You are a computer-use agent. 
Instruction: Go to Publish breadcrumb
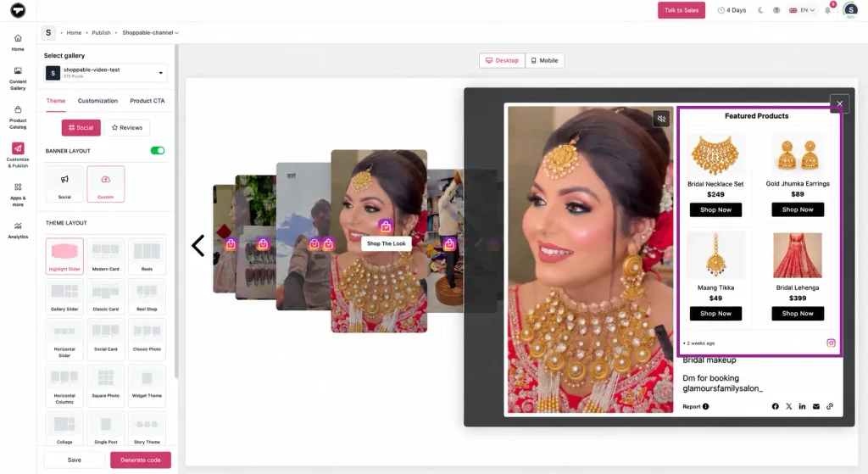[101, 33]
